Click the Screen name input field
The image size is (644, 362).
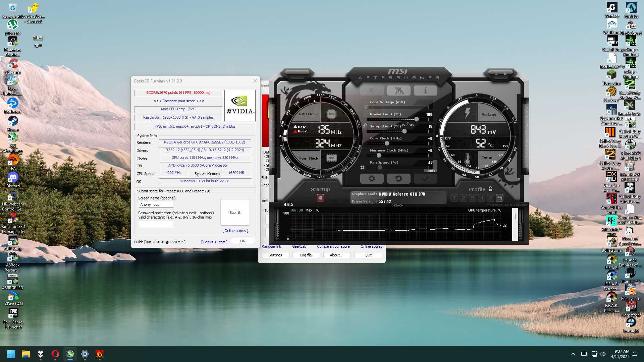tap(156, 204)
